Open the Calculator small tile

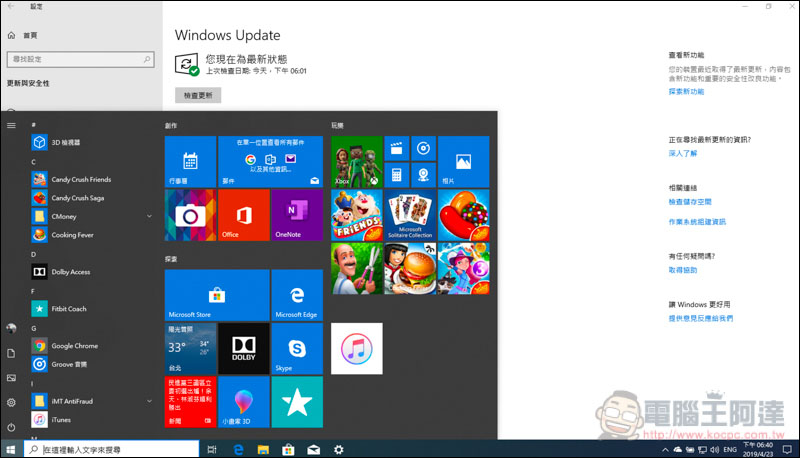coord(396,175)
